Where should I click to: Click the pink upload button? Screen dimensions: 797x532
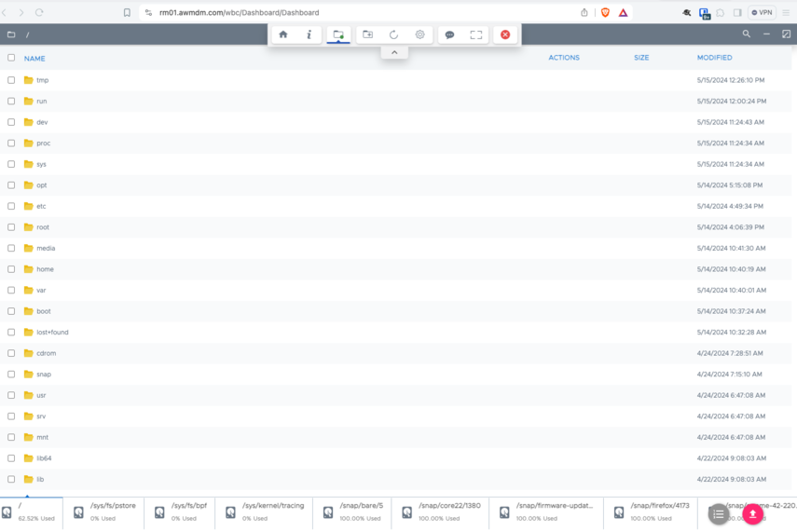coord(753,513)
